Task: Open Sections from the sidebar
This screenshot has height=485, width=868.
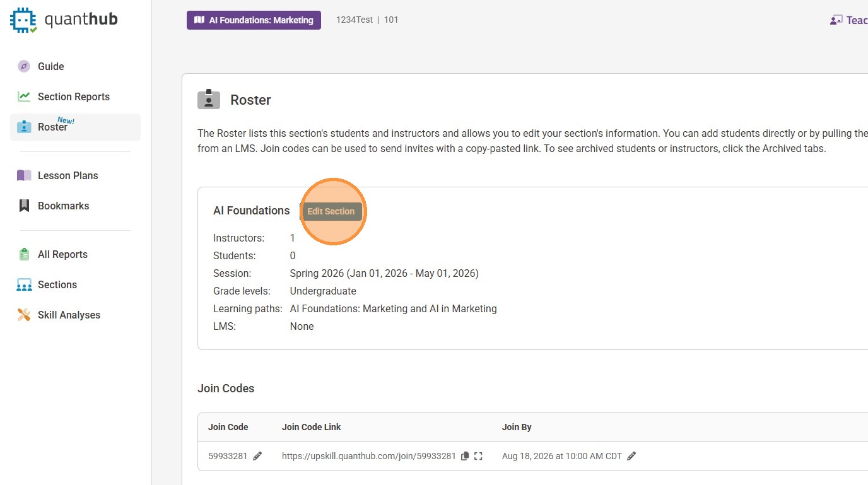Action: pyautogui.click(x=57, y=284)
